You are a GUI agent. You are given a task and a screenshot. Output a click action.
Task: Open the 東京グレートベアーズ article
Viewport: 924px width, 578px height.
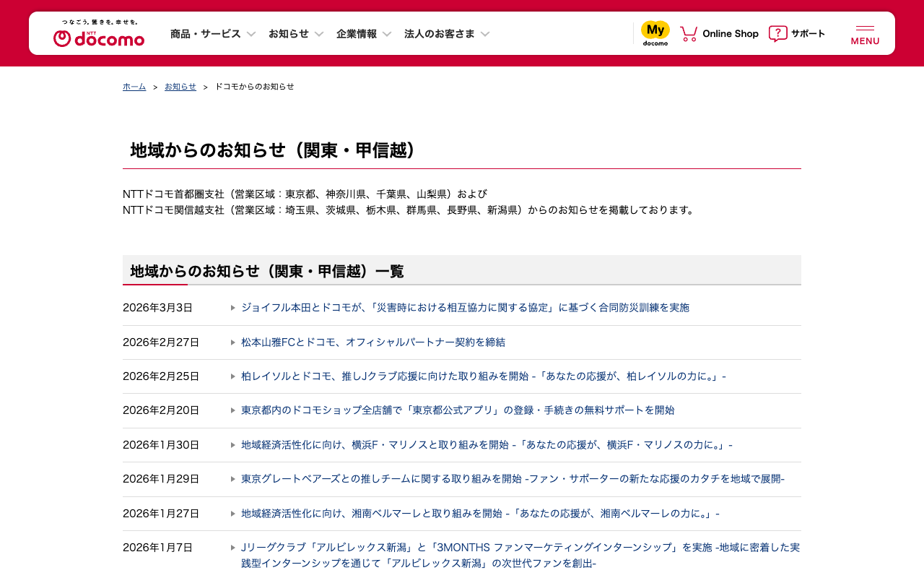(513, 479)
